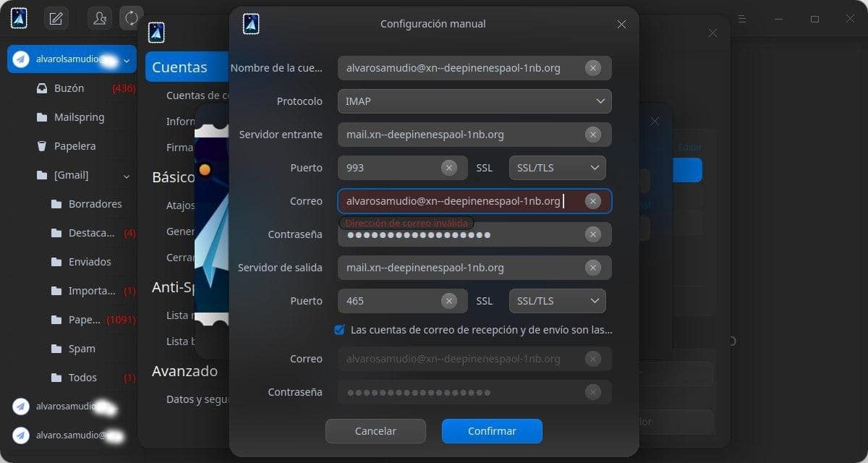Select the Avanzado settings section
The height and width of the screenshot is (463, 868).
click(x=185, y=371)
